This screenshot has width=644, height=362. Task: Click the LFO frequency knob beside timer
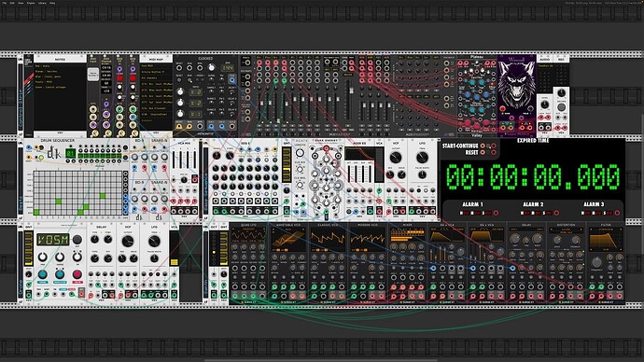pyautogui.click(x=422, y=157)
